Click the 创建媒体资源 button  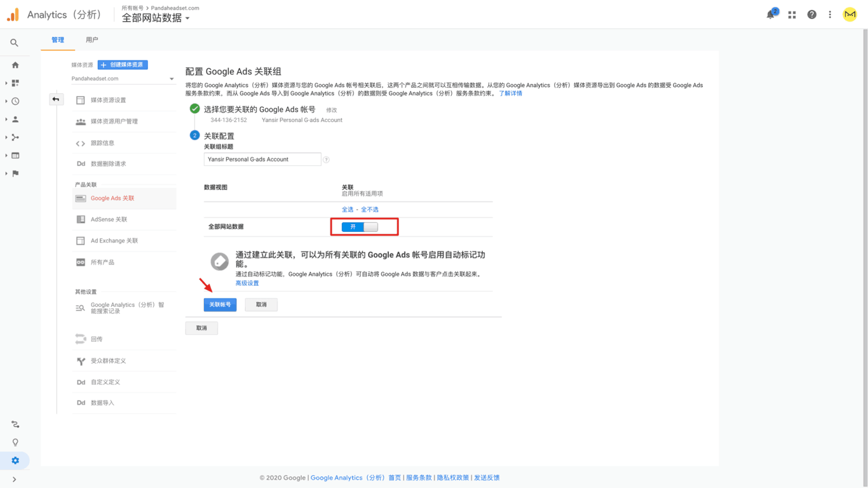coord(123,65)
